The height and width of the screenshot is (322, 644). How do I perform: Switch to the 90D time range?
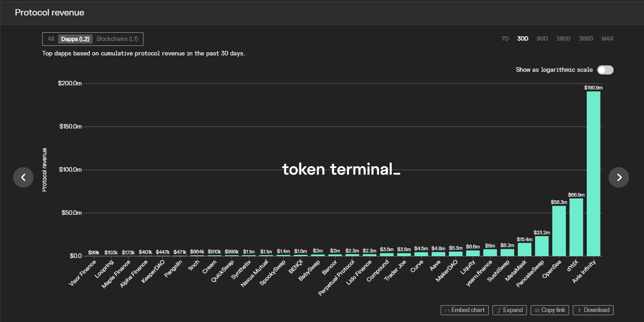click(542, 39)
